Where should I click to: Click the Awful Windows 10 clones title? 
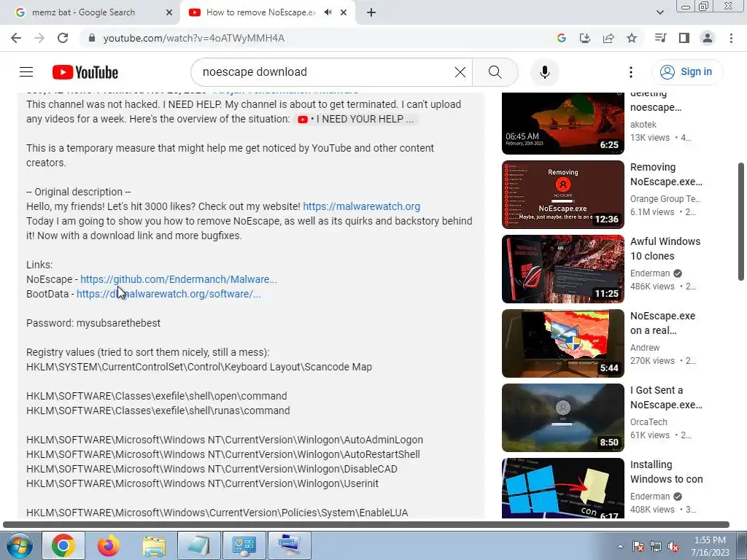pos(665,249)
